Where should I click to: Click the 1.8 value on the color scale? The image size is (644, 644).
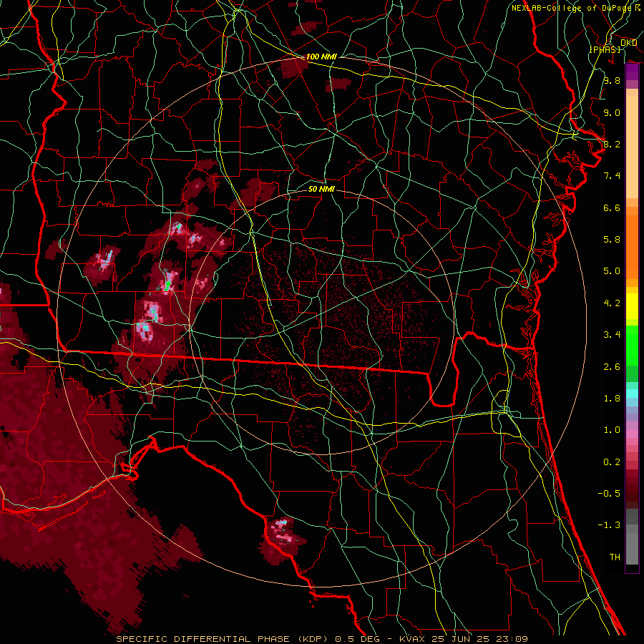click(612, 399)
